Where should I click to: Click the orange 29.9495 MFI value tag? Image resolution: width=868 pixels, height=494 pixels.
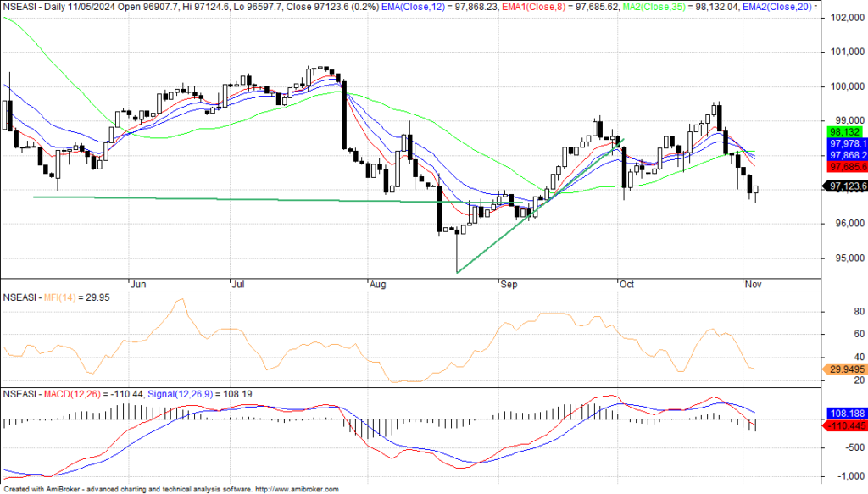tap(845, 369)
